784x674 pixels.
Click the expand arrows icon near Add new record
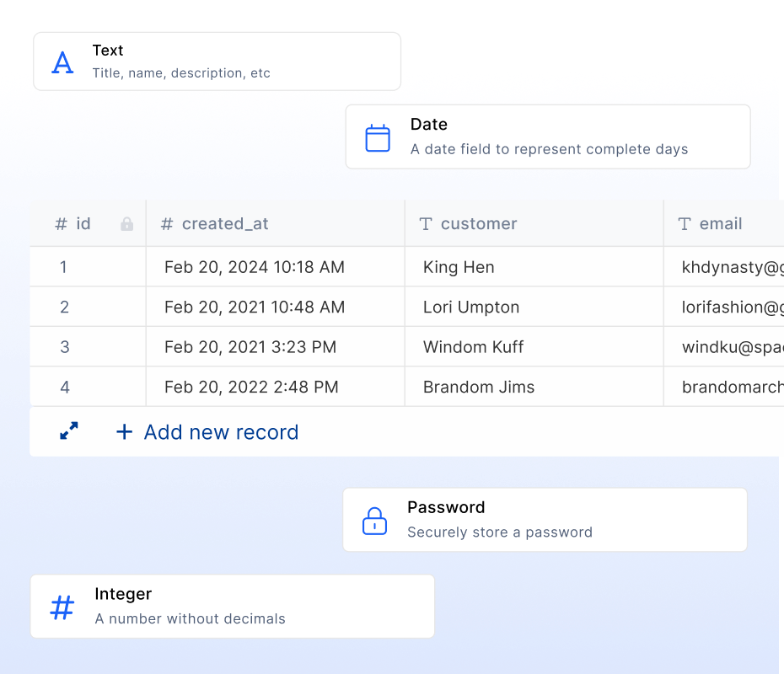pos(68,431)
